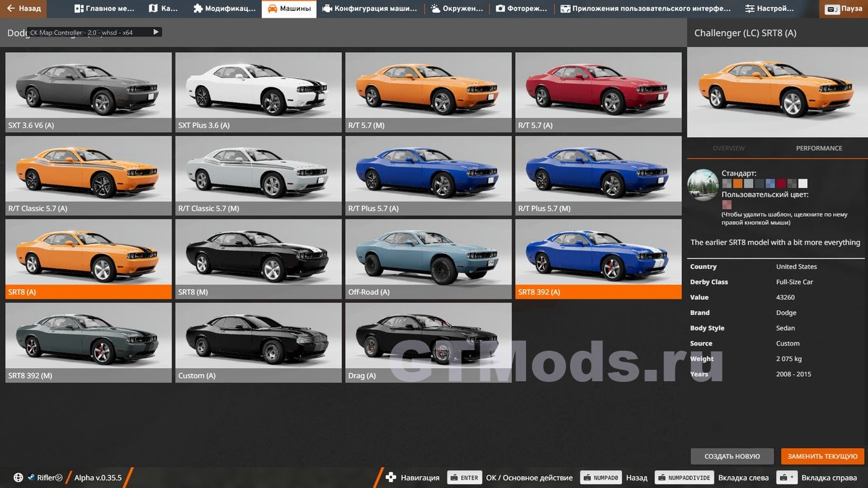
Task: Select the SXT Plus 3.6 (A) car
Action: point(259,92)
